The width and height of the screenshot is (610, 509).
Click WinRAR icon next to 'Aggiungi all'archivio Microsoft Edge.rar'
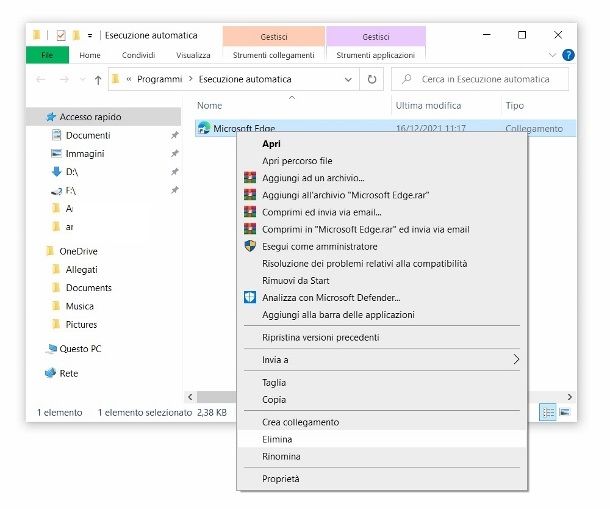250,195
